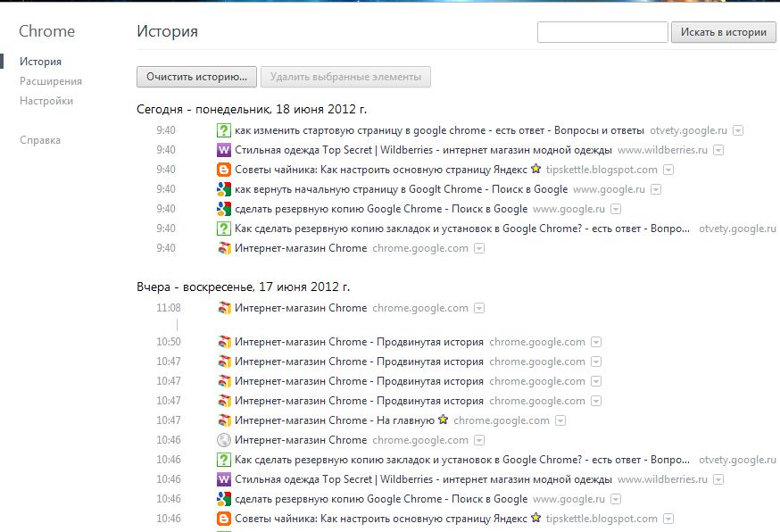This screenshot has height=532, width=780.
Task: Open dropdown arrow of 10:46 tipskettle.blogspot.com entry
Action: [668, 519]
